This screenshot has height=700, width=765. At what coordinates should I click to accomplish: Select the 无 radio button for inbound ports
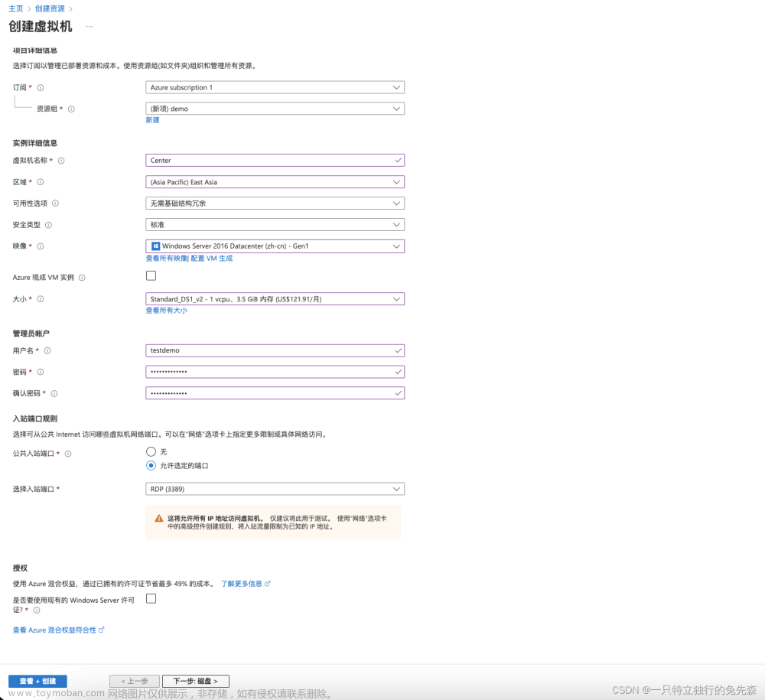coord(151,451)
